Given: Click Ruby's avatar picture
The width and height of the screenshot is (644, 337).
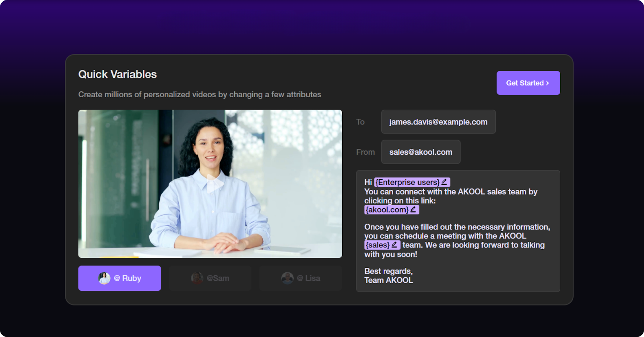Looking at the screenshot, I should pyautogui.click(x=104, y=278).
